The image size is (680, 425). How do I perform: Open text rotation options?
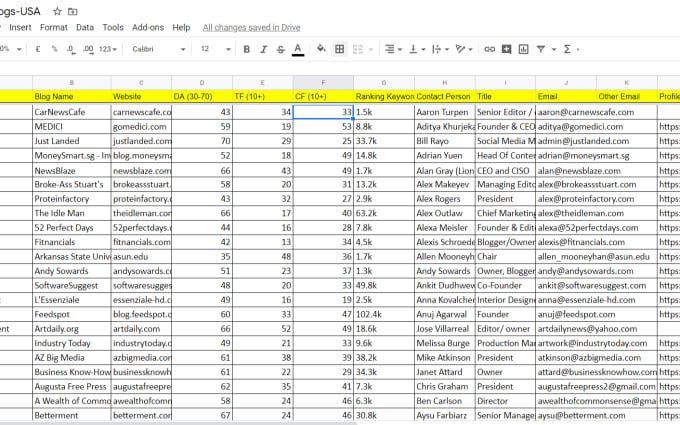click(x=464, y=49)
